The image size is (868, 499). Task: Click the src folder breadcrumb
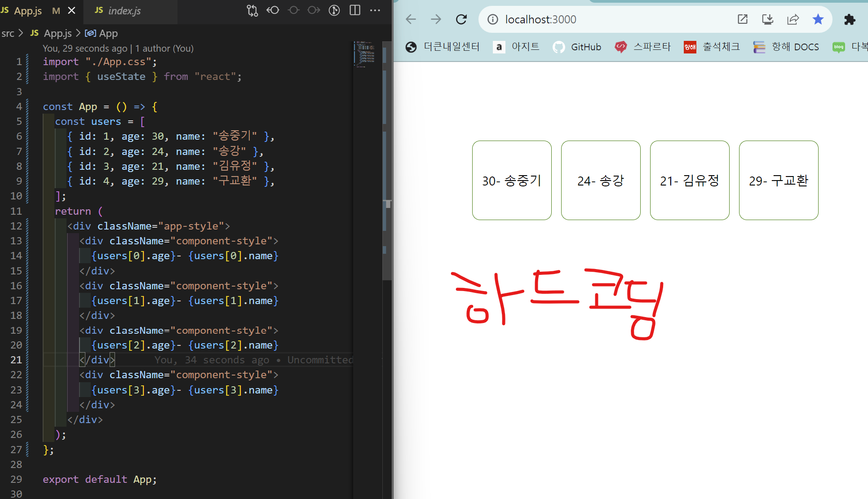(x=8, y=33)
